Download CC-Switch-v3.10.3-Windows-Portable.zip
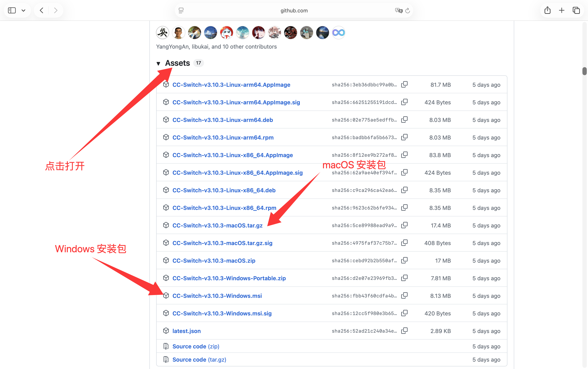588x369 pixels. pyautogui.click(x=229, y=278)
